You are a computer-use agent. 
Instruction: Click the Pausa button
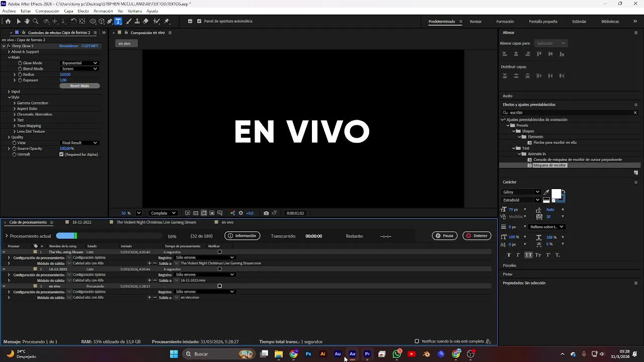445,236
